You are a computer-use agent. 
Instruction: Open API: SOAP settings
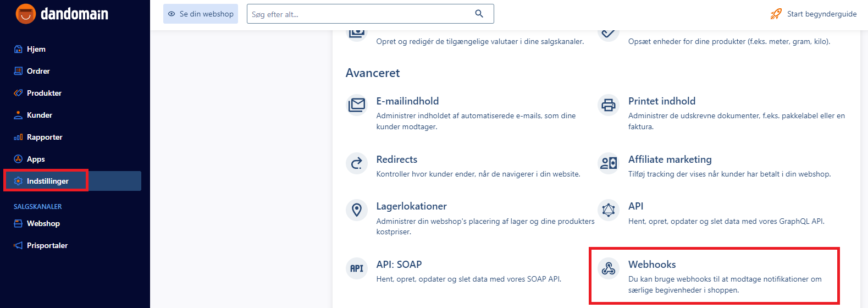tap(399, 265)
